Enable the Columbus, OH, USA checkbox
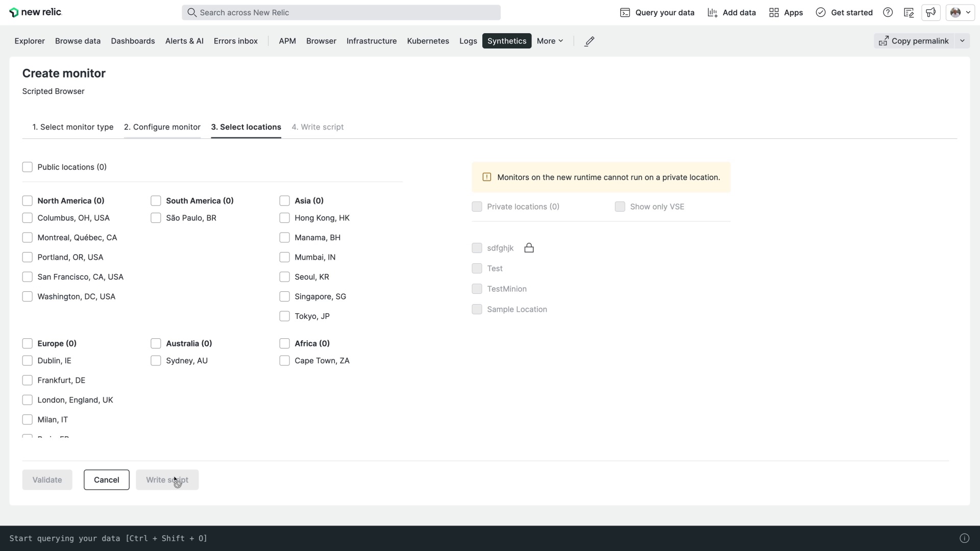The height and width of the screenshot is (551, 980). 28,217
